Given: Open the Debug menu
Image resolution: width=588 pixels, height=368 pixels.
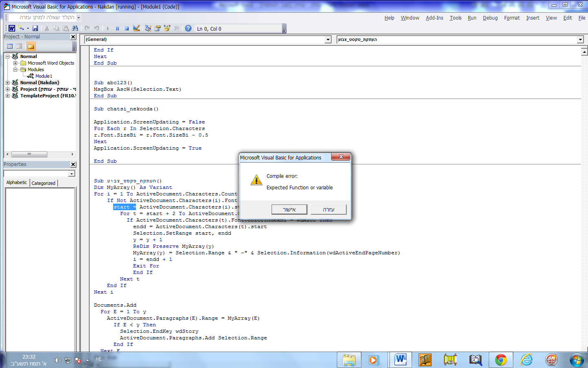Looking at the screenshot, I should tap(490, 18).
